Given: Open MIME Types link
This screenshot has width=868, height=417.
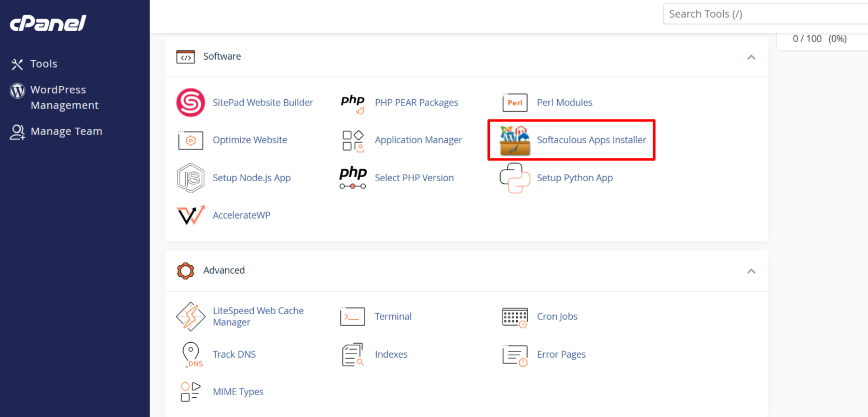Looking at the screenshot, I should coord(238,392).
